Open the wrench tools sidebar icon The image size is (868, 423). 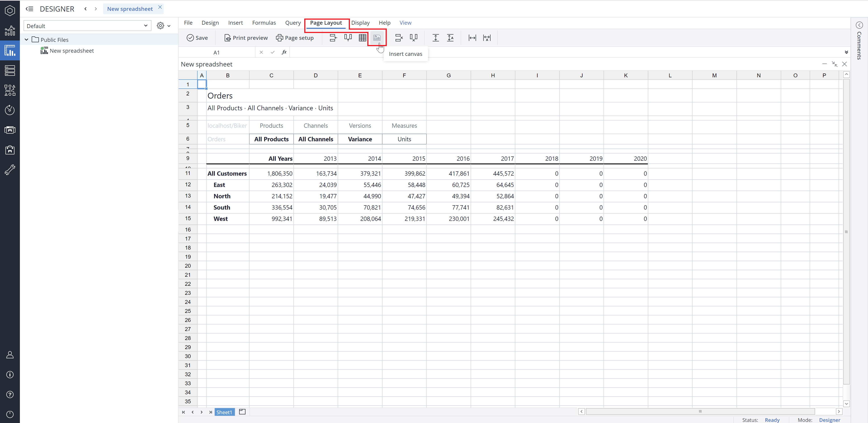tap(10, 170)
